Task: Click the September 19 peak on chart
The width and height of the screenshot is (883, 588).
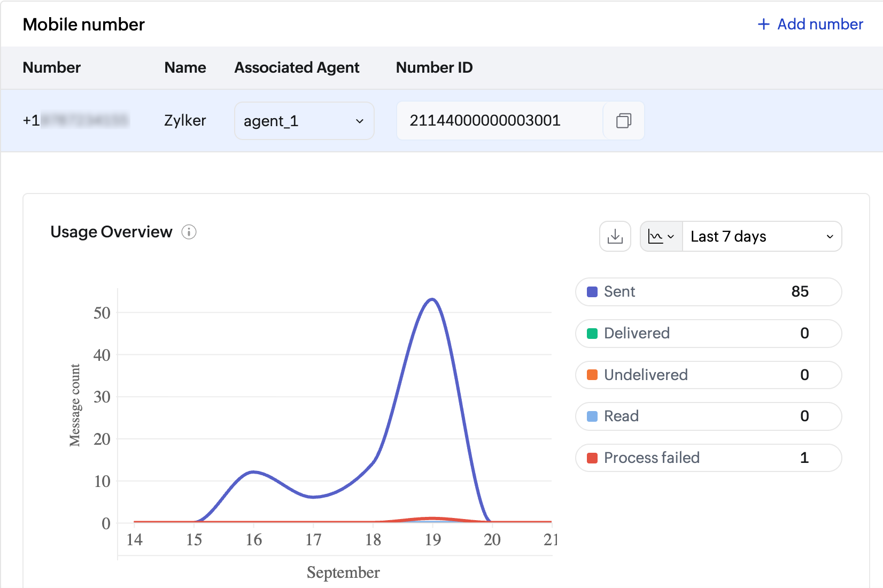Action: 432,299
